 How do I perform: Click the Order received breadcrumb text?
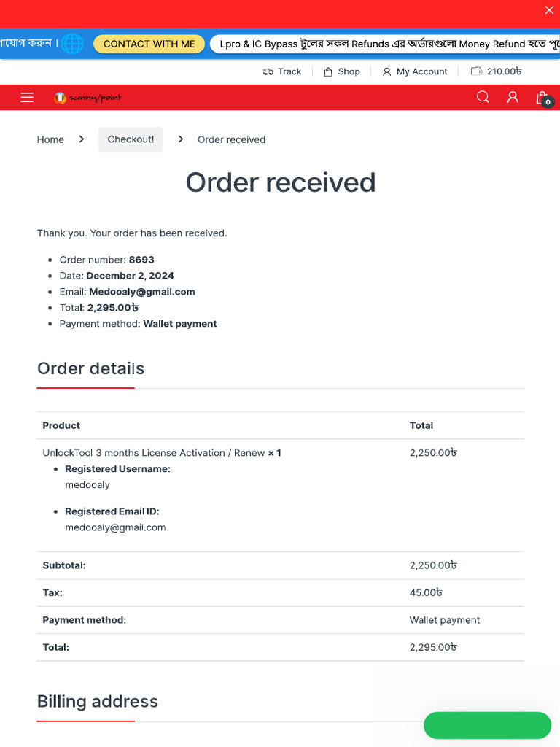point(231,139)
